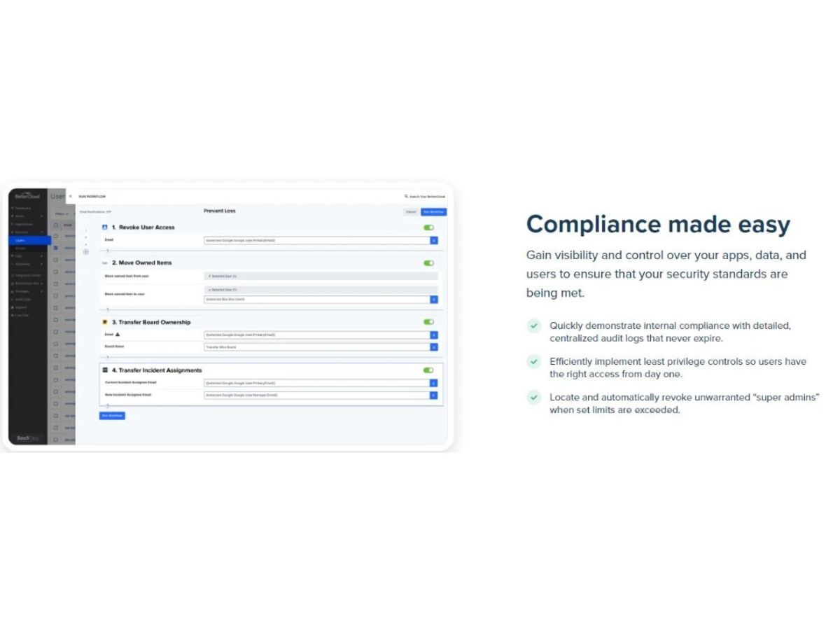Click the 4. Transfer Incident Assignments heading
The image size is (840, 630).
click(157, 370)
